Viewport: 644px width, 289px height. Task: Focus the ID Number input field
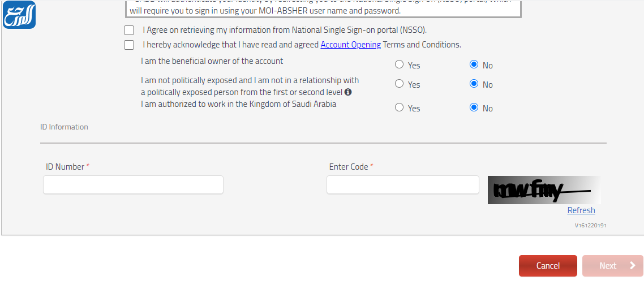tap(133, 185)
